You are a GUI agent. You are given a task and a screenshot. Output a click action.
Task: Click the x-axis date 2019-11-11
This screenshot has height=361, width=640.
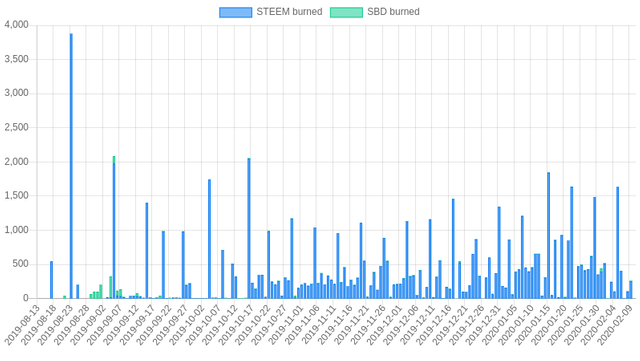pyautogui.click(x=319, y=325)
